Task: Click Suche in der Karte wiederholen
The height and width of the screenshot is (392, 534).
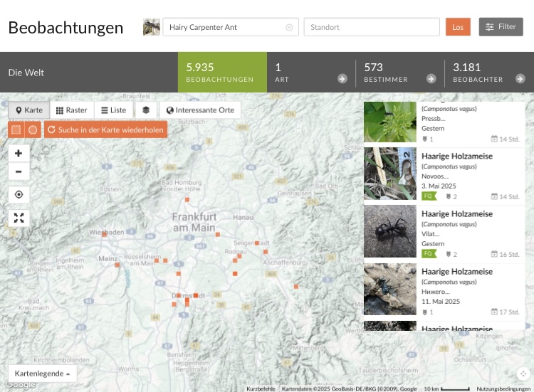Action: point(105,129)
